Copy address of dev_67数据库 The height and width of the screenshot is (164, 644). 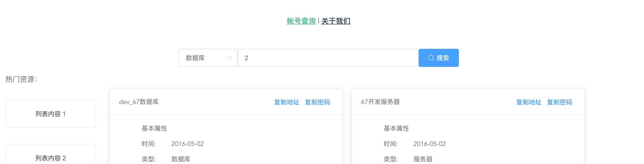286,102
